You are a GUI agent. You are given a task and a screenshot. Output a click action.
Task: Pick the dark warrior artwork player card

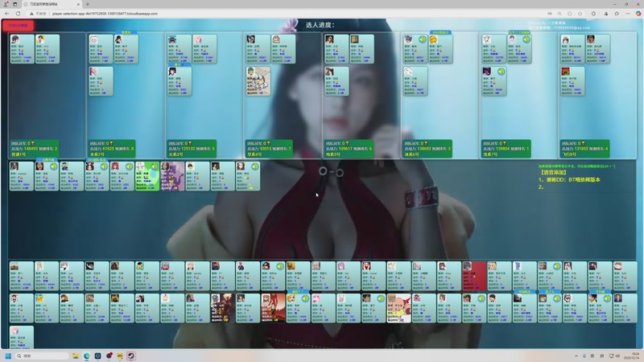pyautogui.click(x=223, y=308)
